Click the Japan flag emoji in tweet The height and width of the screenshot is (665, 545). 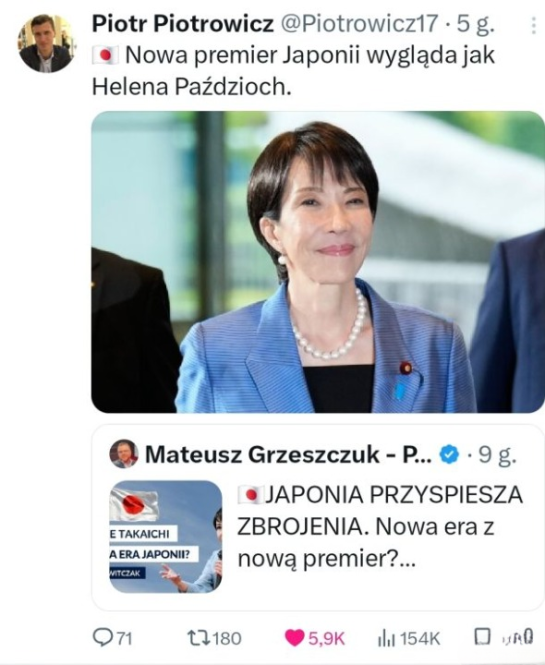pos(105,56)
